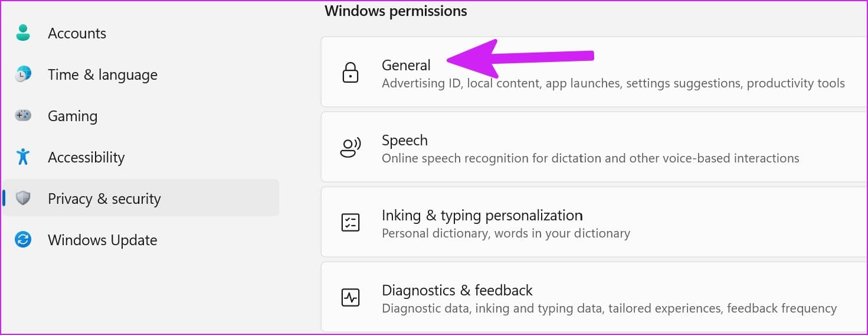Image resolution: width=868 pixels, height=335 pixels.
Task: Select Time & language in sidebar
Action: coord(140,74)
